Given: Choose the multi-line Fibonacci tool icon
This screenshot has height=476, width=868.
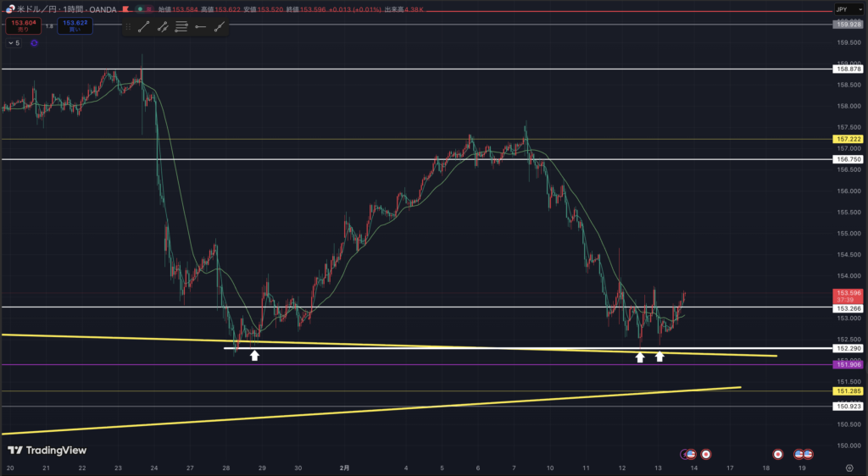Looking at the screenshot, I should (x=181, y=26).
